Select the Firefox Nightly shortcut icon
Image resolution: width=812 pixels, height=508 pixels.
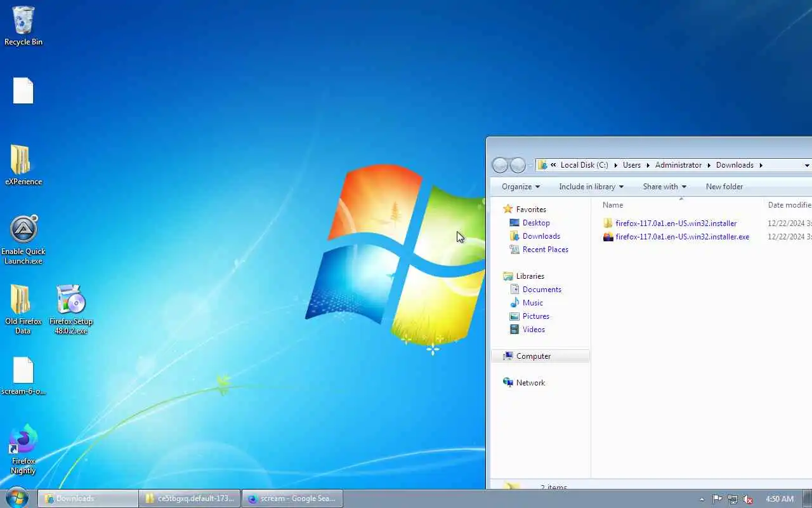23,450
